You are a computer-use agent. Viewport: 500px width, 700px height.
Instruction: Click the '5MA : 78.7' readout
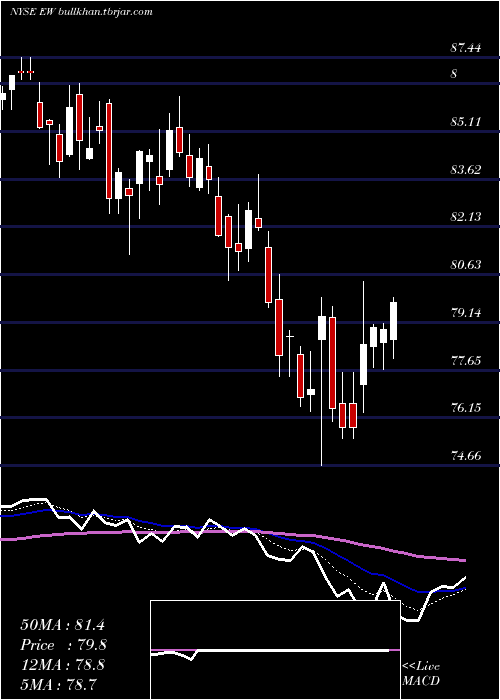pyautogui.click(x=58, y=684)
